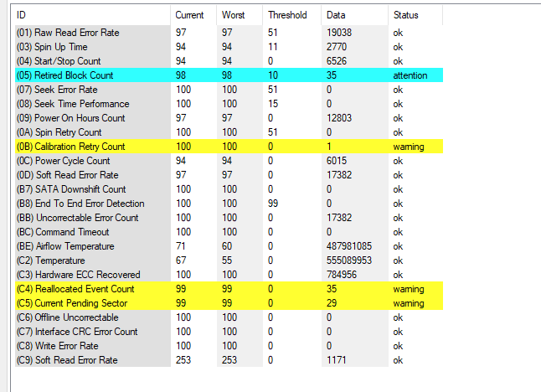The height and width of the screenshot is (392, 541).
Task: Click data value 12803 for Power On Hours
Action: 339,118
